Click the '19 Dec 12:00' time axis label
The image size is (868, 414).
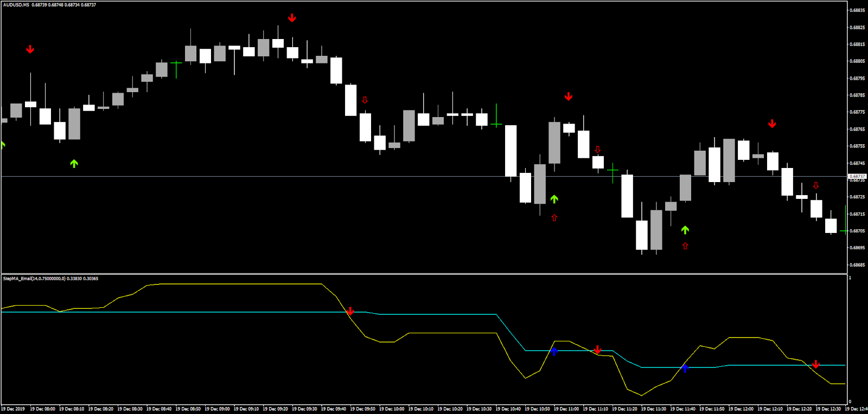pyautogui.click(x=741, y=409)
